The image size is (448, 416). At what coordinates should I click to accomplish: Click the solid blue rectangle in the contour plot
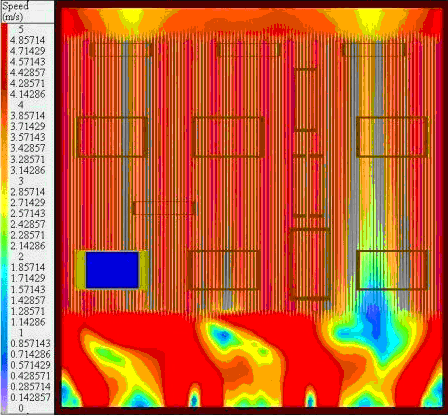click(112, 270)
